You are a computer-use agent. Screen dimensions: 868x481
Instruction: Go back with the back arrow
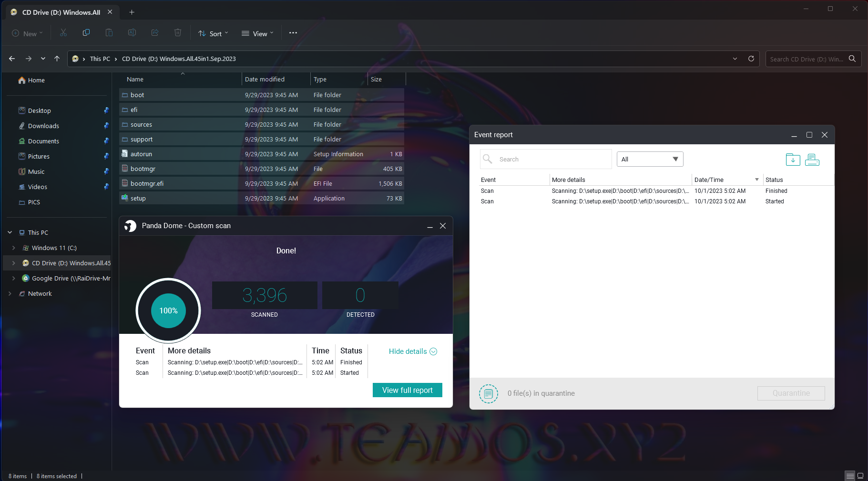tap(12, 59)
